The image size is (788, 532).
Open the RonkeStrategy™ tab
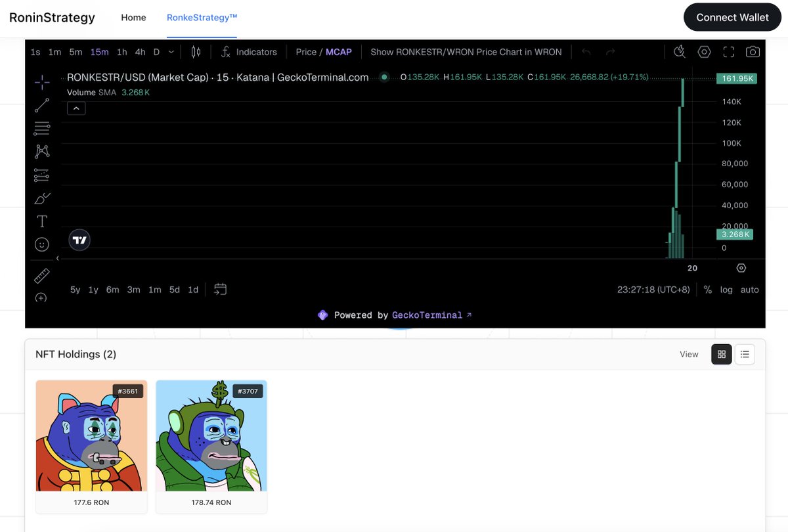(x=202, y=18)
